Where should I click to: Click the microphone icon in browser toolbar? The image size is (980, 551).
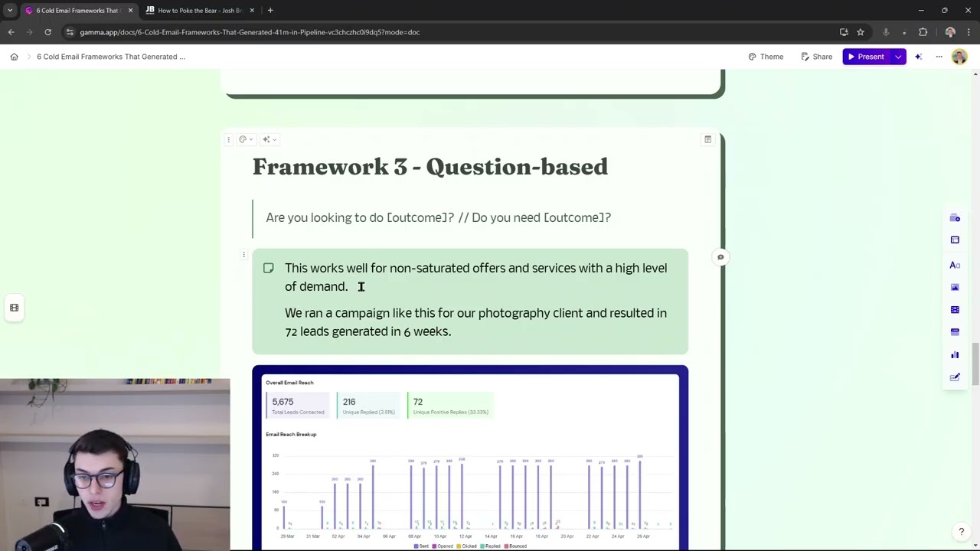886,32
